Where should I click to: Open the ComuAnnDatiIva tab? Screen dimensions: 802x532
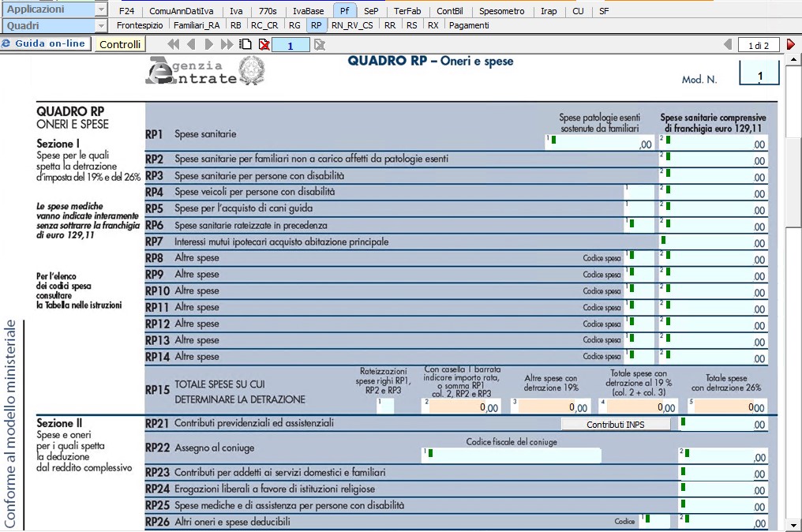181,11
